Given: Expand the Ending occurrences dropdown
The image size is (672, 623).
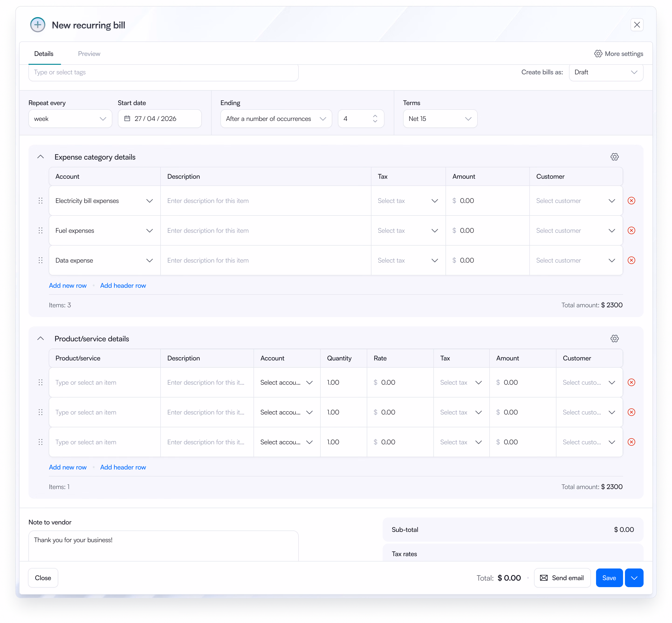Looking at the screenshot, I should pos(276,119).
